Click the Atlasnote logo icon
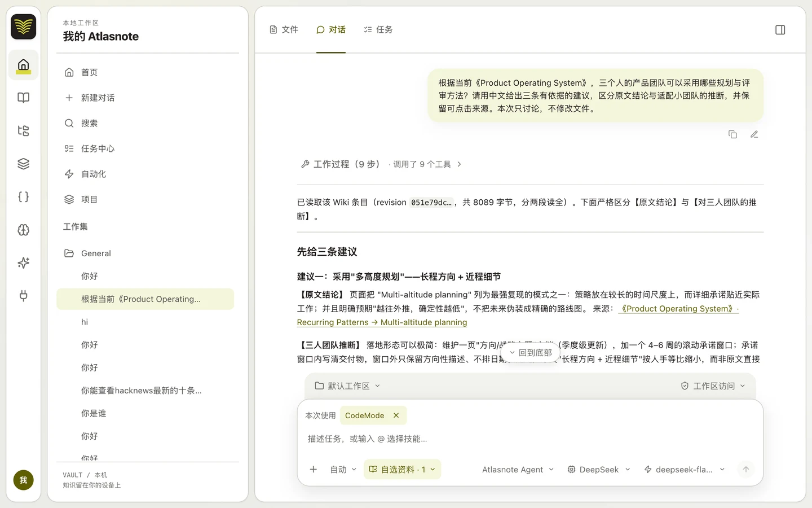This screenshot has width=812, height=508. (x=24, y=27)
